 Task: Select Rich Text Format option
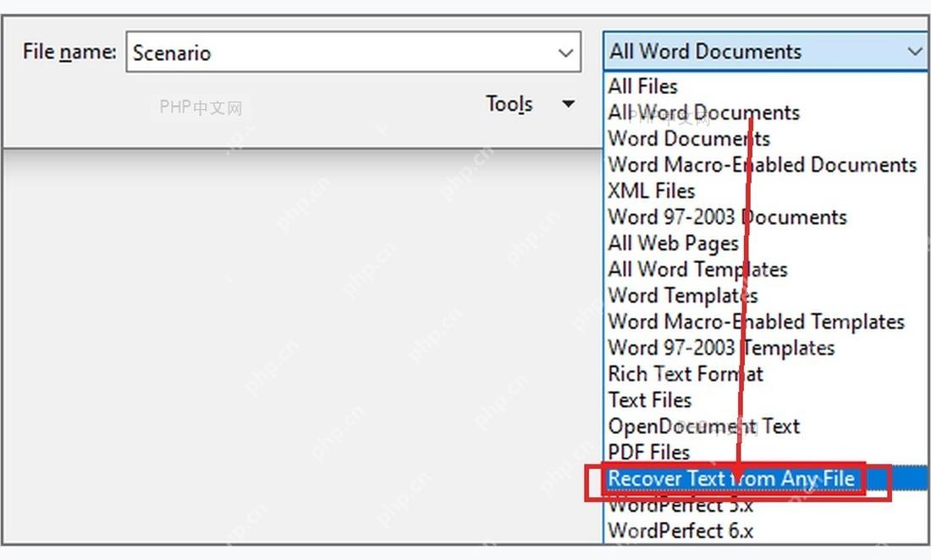[x=766, y=374]
